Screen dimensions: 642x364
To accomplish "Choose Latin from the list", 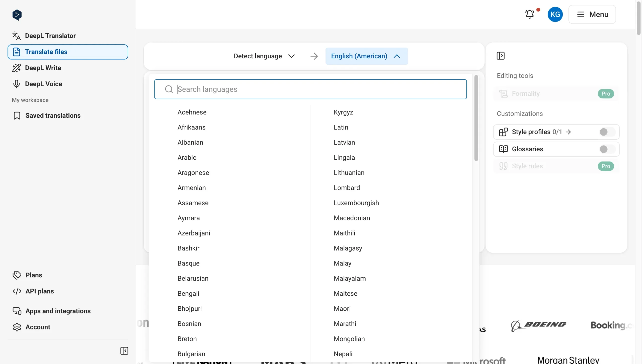I will 341,127.
